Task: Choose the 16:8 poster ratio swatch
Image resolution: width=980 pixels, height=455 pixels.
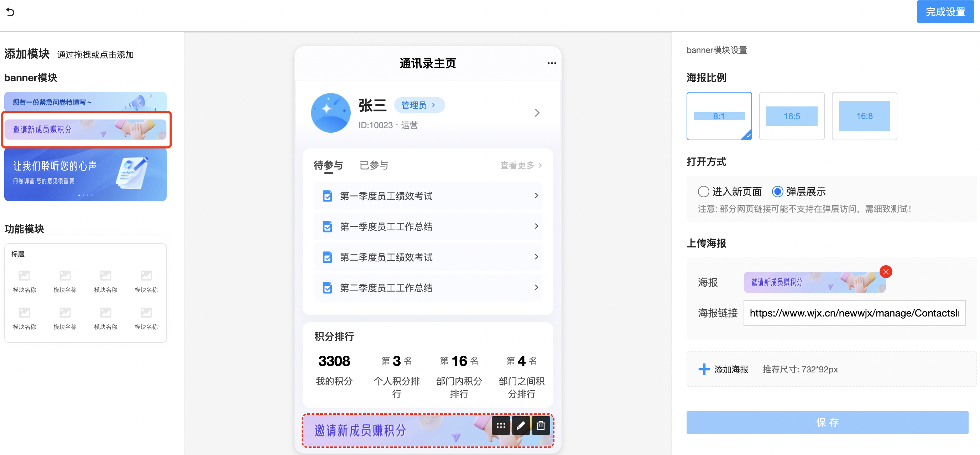Action: click(x=864, y=116)
